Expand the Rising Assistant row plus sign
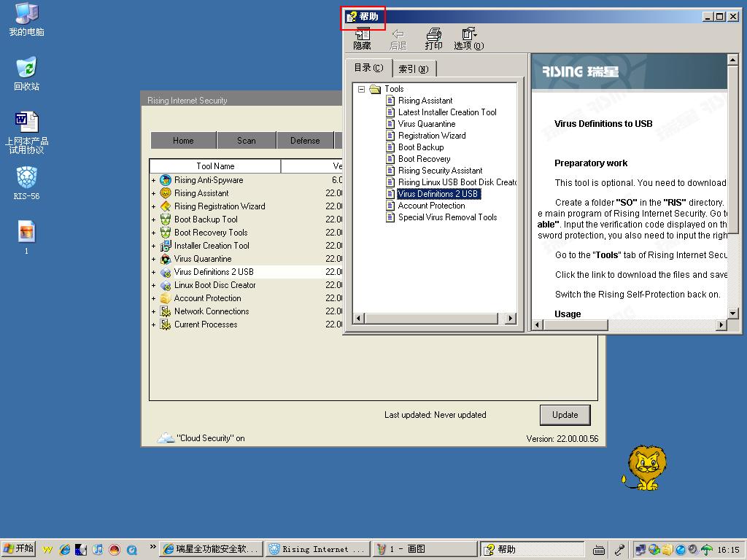This screenshot has height=560, width=747. [x=153, y=194]
